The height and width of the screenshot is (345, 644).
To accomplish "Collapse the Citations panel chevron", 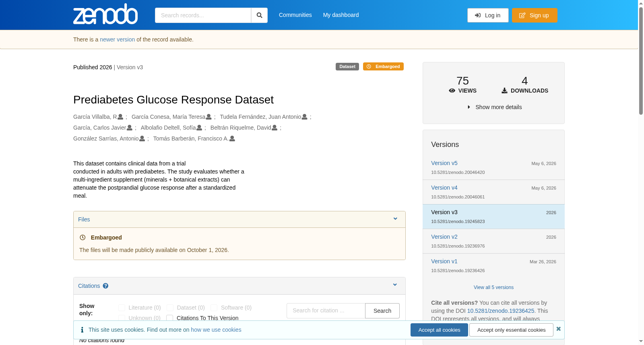I will pyautogui.click(x=395, y=285).
